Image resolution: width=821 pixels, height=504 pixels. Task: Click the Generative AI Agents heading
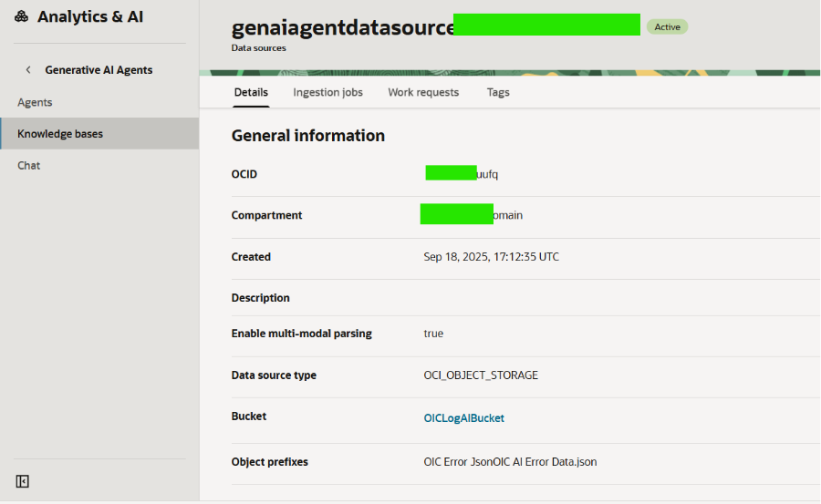coord(99,69)
